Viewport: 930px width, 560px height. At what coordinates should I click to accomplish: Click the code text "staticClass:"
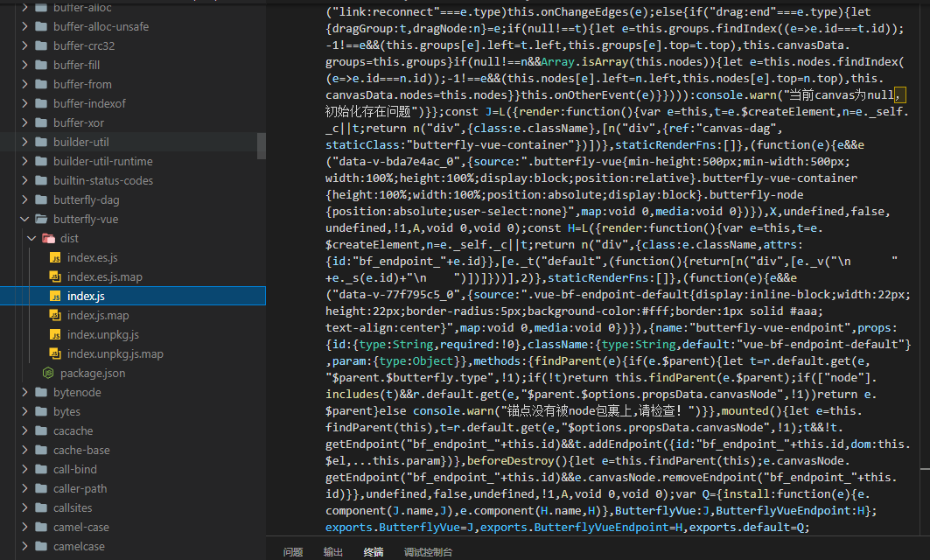(x=366, y=144)
